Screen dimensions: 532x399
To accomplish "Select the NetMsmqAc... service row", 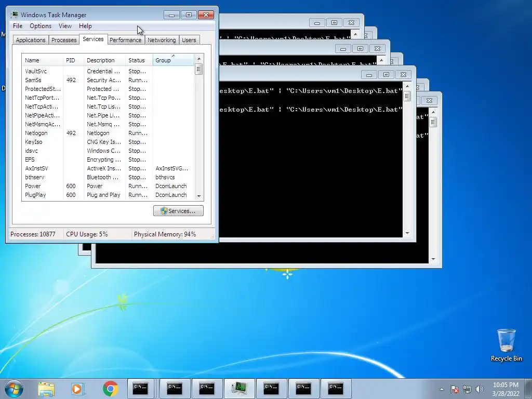I will coord(108,124).
